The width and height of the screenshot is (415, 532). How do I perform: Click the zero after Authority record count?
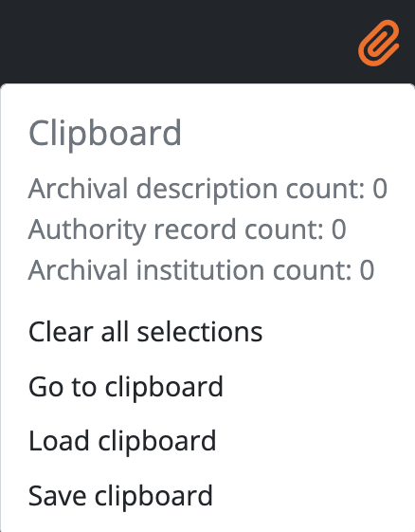click(x=338, y=229)
